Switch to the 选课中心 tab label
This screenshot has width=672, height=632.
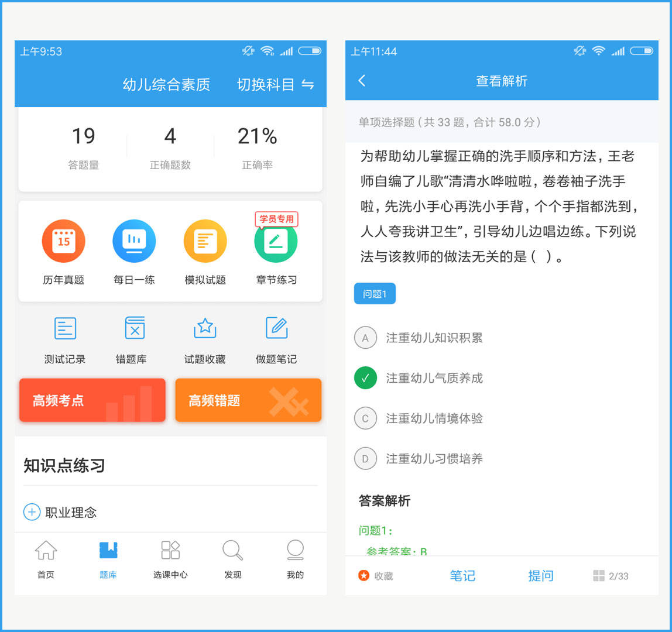[170, 575]
